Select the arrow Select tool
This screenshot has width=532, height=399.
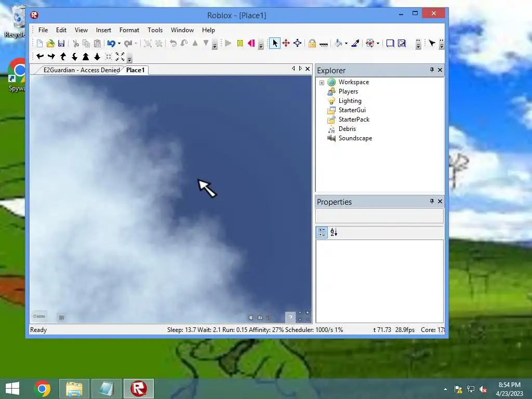275,44
